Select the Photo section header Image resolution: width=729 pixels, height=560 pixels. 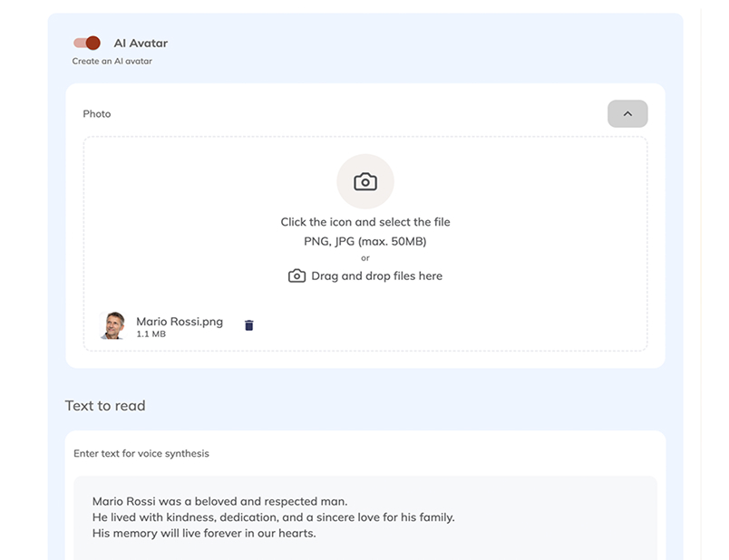97,113
